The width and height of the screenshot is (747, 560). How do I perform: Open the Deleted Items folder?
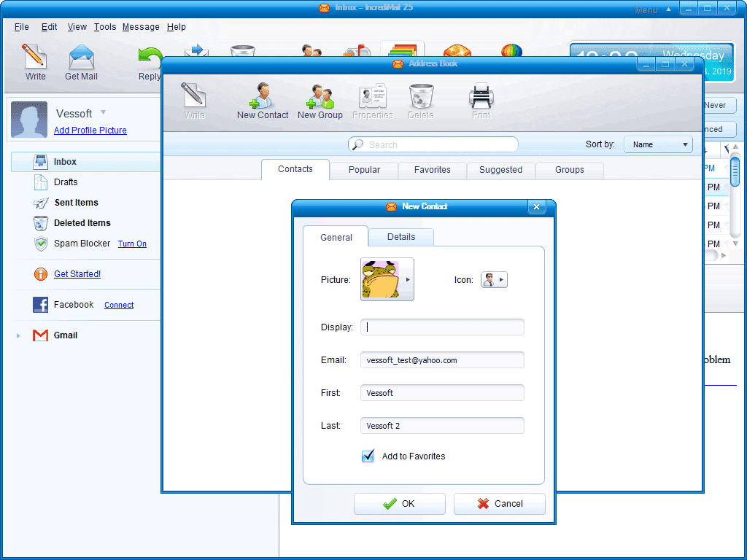coord(82,223)
